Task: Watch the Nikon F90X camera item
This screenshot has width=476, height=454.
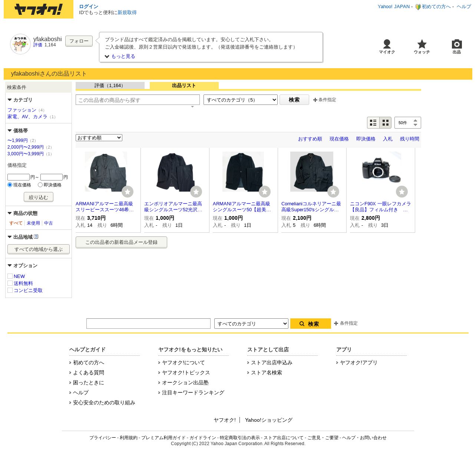Action: [x=402, y=192]
